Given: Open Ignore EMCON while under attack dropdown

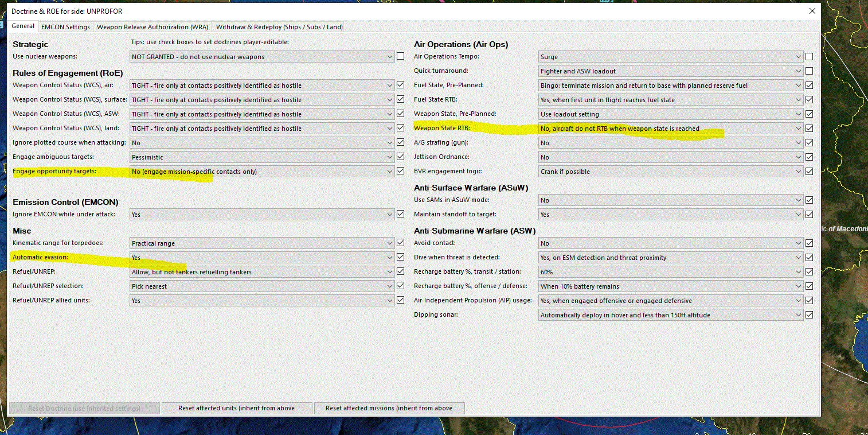Looking at the screenshot, I should (x=262, y=215).
